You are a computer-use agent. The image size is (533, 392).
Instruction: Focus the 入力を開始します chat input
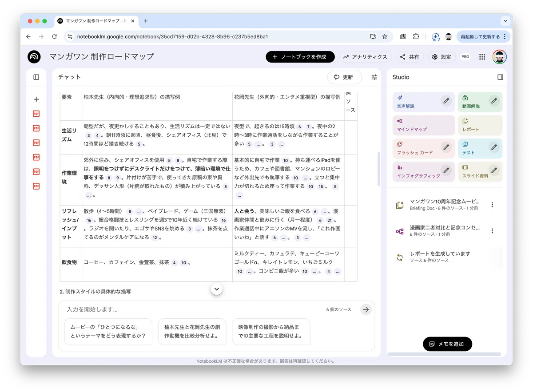193,309
